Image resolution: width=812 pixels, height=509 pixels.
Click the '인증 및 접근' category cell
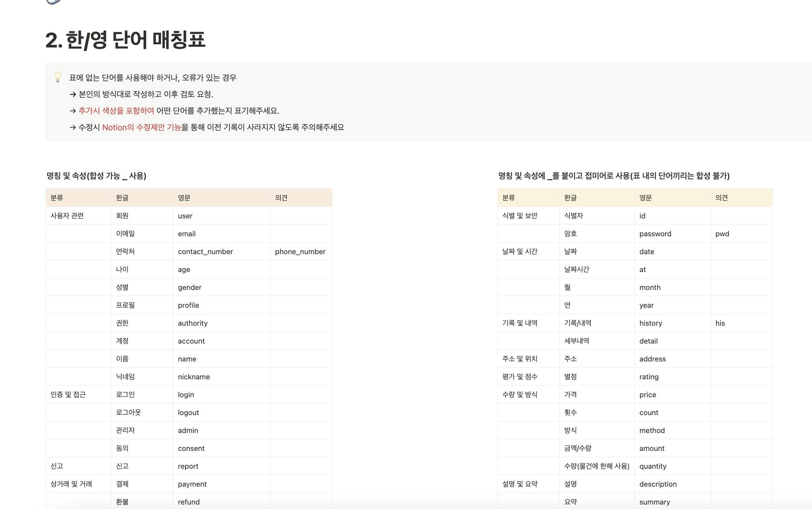[68, 394]
